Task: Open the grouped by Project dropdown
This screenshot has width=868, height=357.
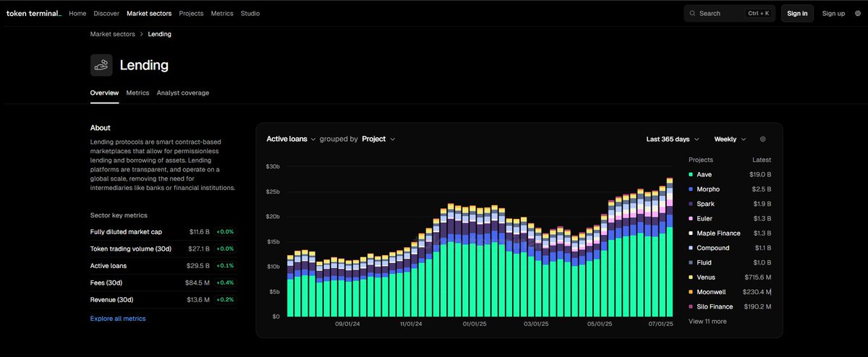Action: [378, 139]
